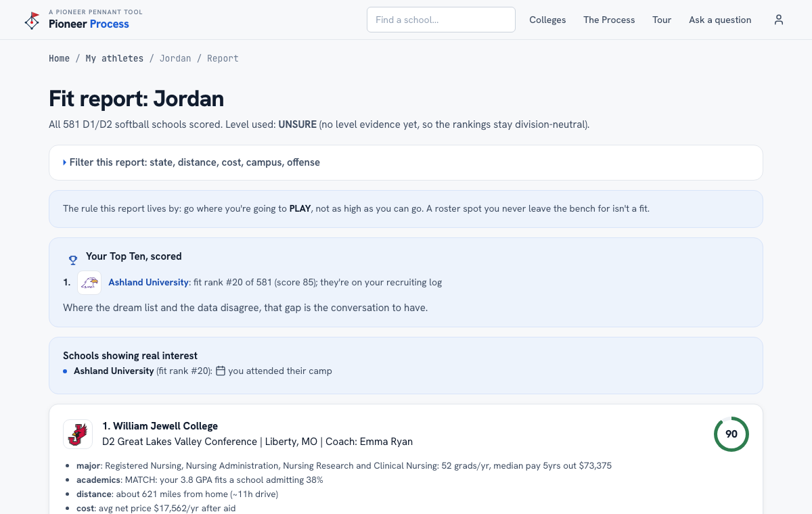Click the 'Schools showing real interest' heading
The image size is (812, 514).
pos(130,356)
